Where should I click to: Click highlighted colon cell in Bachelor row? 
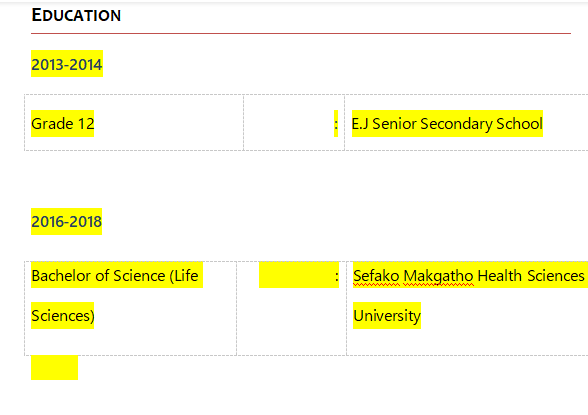pyautogui.click(x=299, y=276)
